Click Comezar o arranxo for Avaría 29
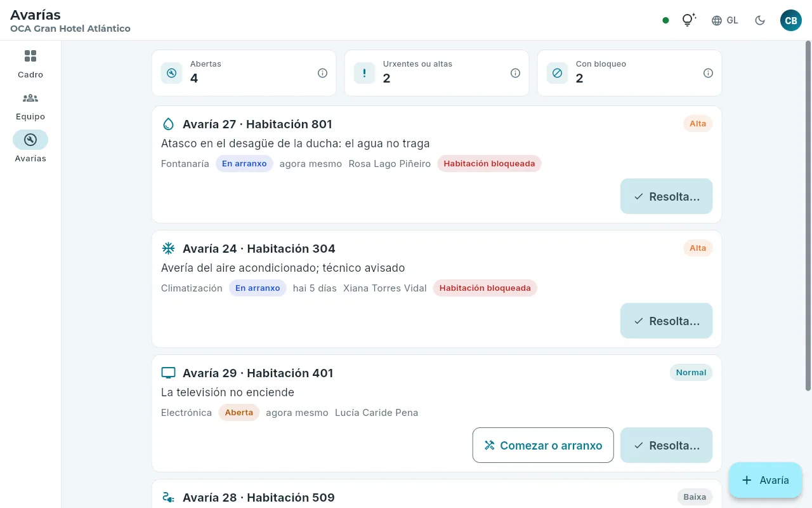The image size is (812, 508). coord(543,445)
